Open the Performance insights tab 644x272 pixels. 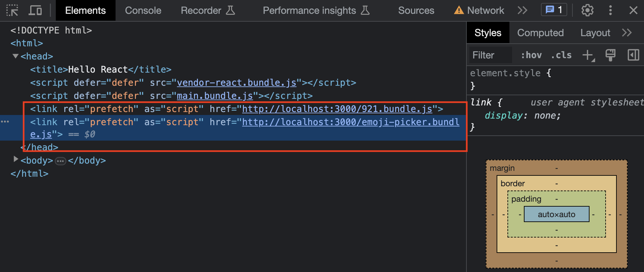(x=316, y=10)
